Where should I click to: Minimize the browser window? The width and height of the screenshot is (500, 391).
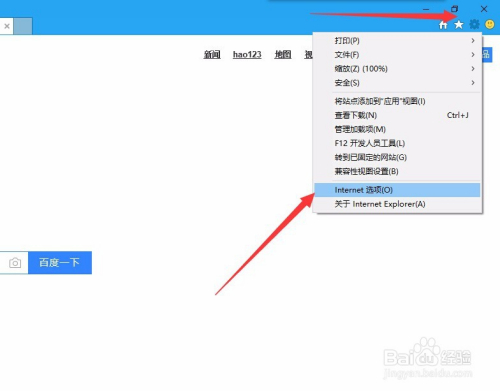(426, 9)
